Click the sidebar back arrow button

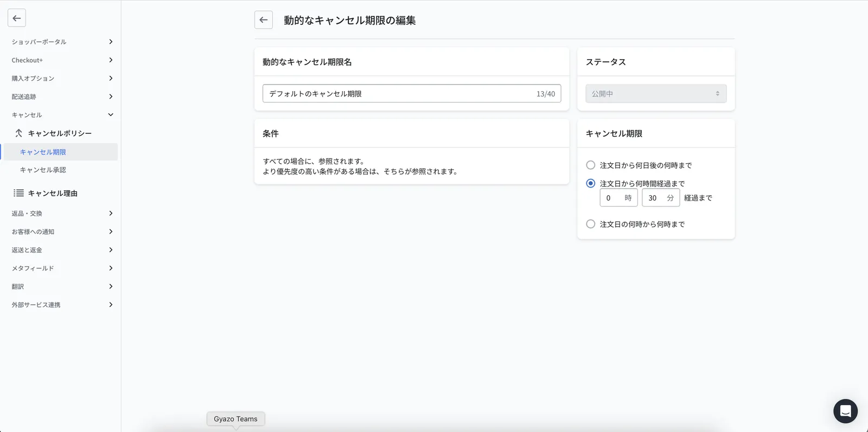click(17, 18)
